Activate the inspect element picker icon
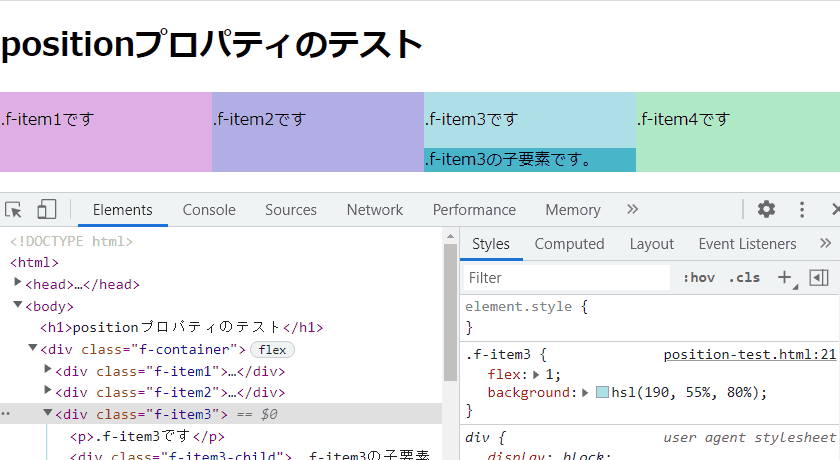 point(13,209)
